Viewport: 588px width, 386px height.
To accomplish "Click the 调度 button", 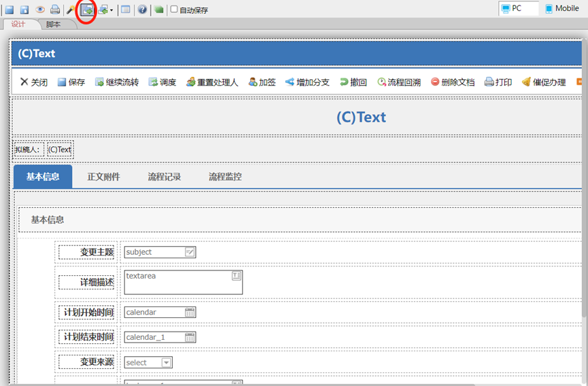I will pos(162,82).
